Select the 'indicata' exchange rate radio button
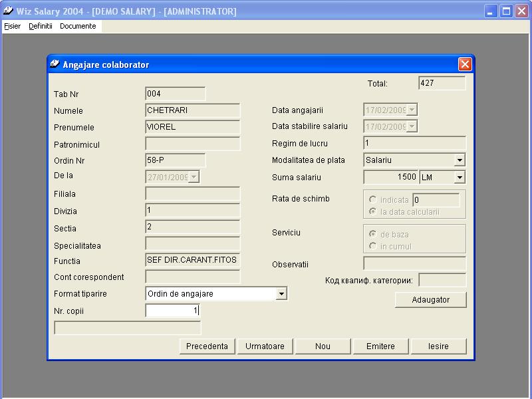 tap(373, 200)
